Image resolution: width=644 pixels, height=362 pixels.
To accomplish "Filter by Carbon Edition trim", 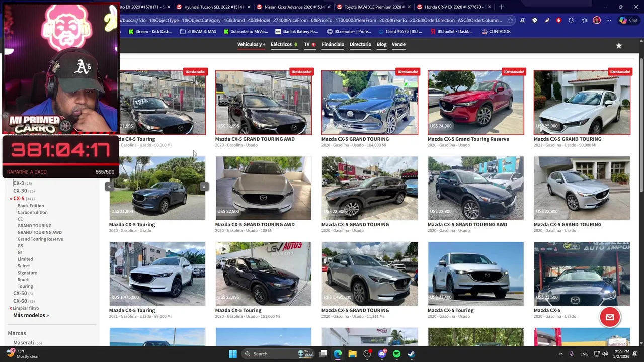I will (x=32, y=212).
